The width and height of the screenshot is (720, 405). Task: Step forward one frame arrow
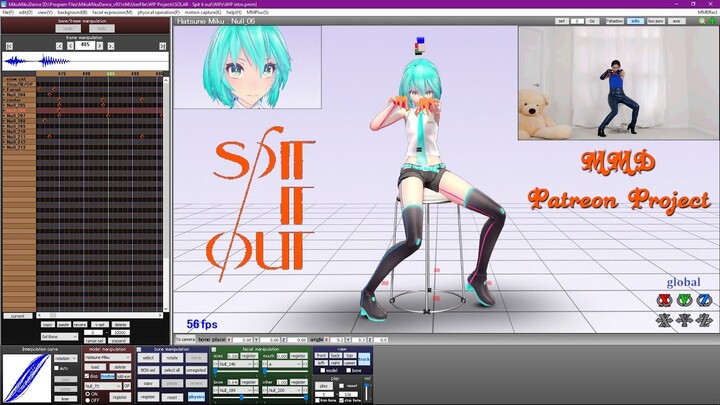pos(100,46)
